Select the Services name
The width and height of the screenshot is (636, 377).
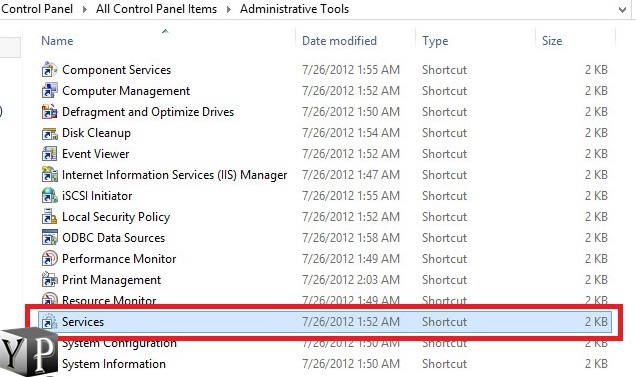coord(83,322)
